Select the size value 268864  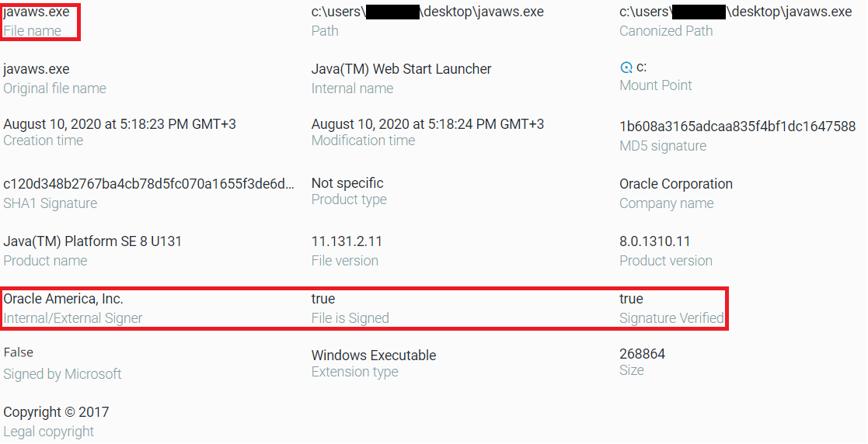[x=642, y=354]
